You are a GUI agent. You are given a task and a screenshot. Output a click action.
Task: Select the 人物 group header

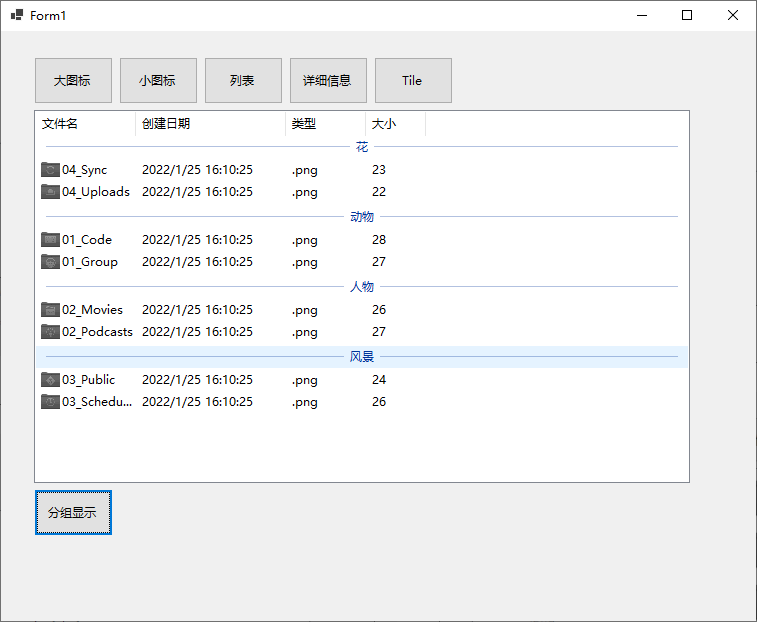click(362, 287)
